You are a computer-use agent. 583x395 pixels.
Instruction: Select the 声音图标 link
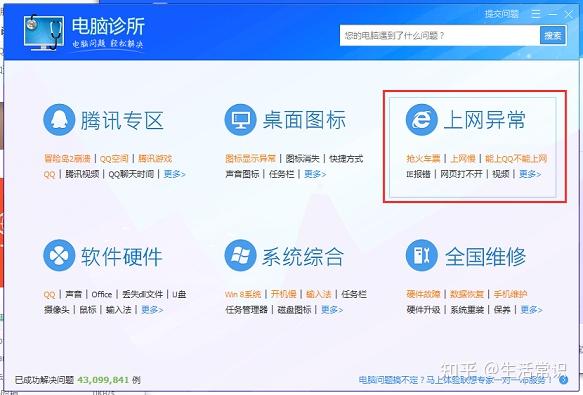tap(242, 174)
